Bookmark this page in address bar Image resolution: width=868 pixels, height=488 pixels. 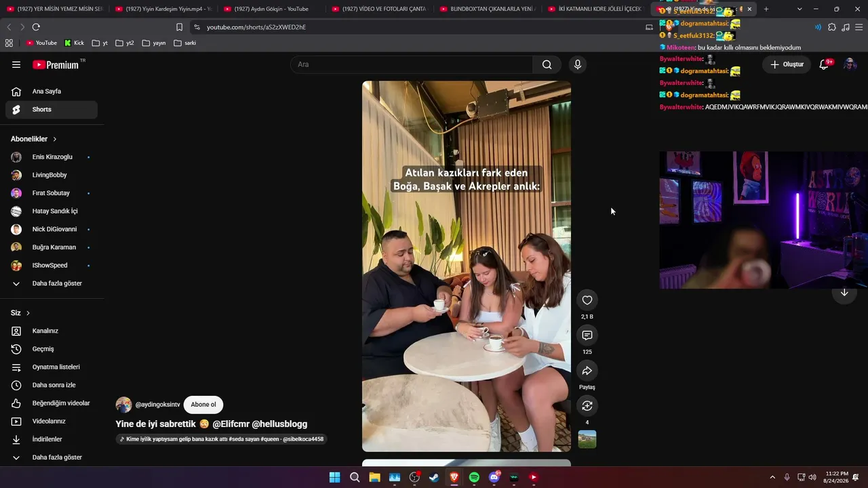tap(179, 27)
